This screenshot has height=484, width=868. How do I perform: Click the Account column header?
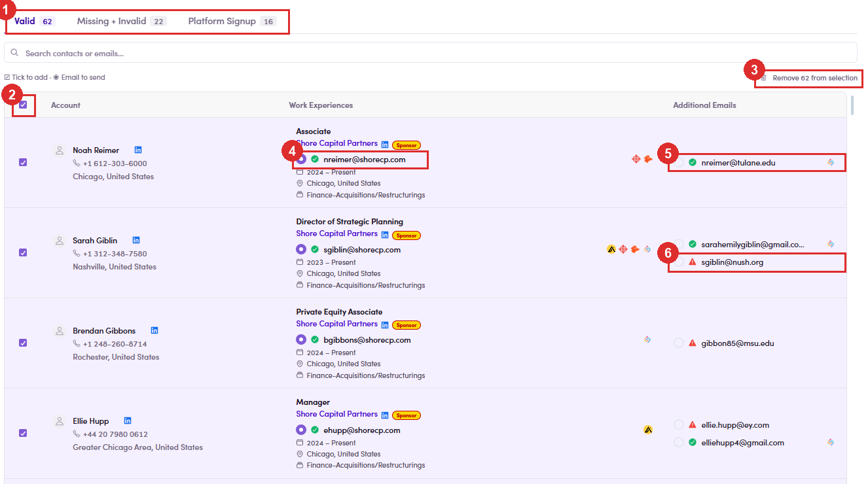click(x=65, y=105)
